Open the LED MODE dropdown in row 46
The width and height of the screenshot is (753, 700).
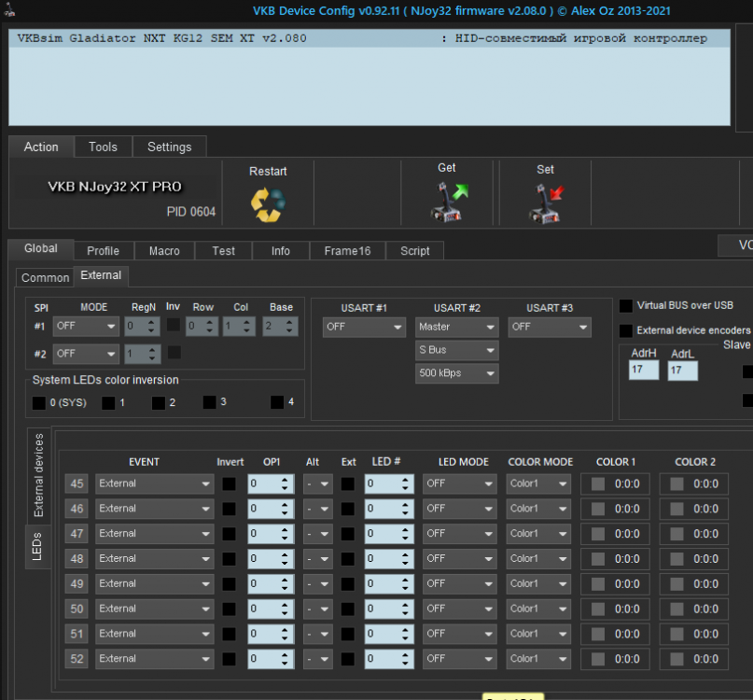(459, 509)
